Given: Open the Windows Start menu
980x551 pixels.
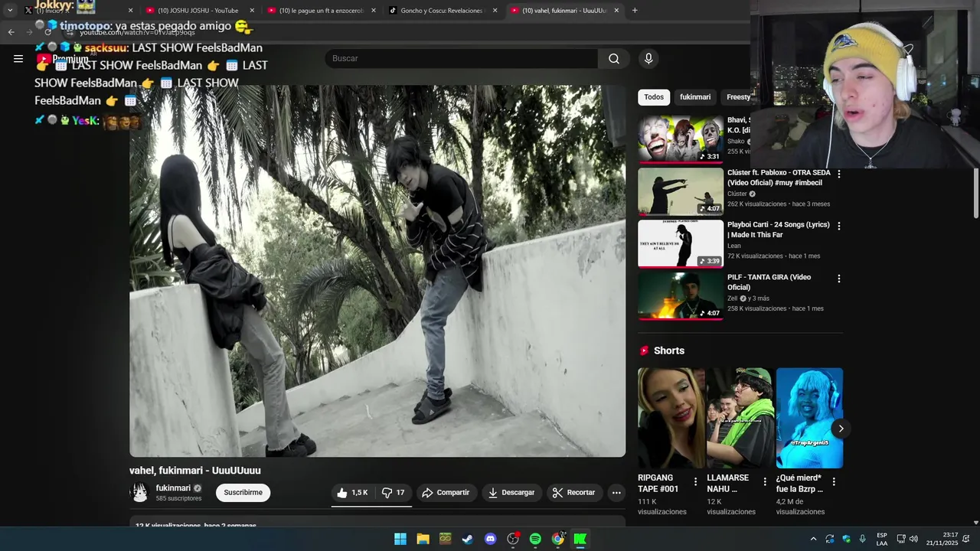Looking at the screenshot, I should (x=400, y=539).
